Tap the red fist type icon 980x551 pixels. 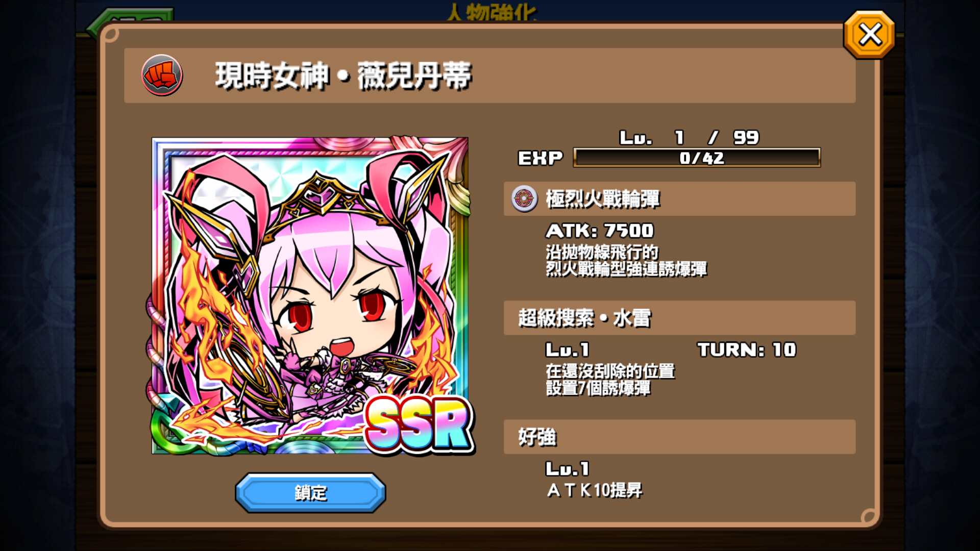162,76
